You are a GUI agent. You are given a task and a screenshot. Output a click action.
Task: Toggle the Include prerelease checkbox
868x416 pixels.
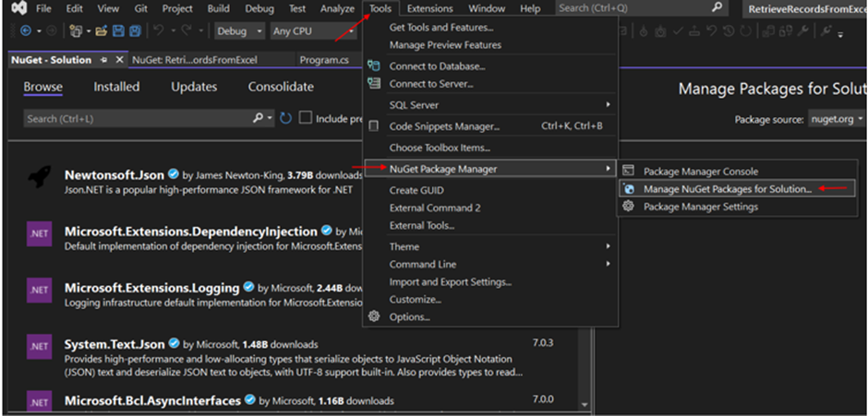point(306,119)
